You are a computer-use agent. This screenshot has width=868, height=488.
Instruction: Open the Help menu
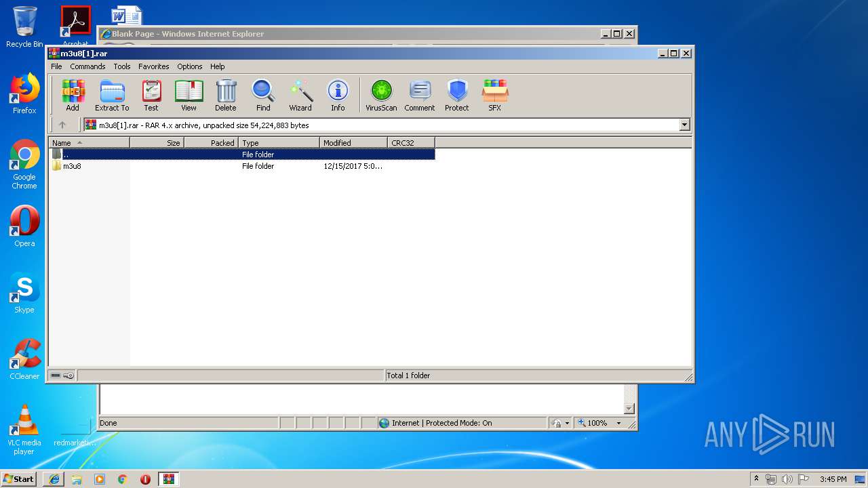point(217,66)
